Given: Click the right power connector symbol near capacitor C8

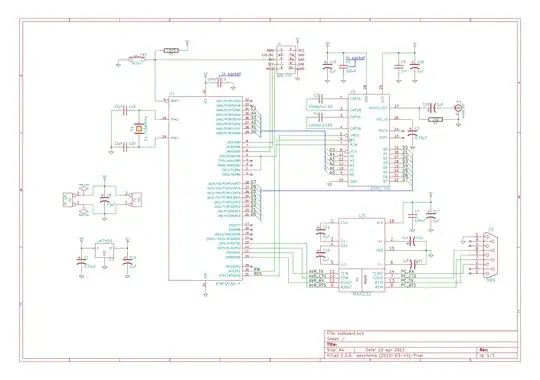Looking at the screenshot, I should pyautogui.click(x=136, y=199).
